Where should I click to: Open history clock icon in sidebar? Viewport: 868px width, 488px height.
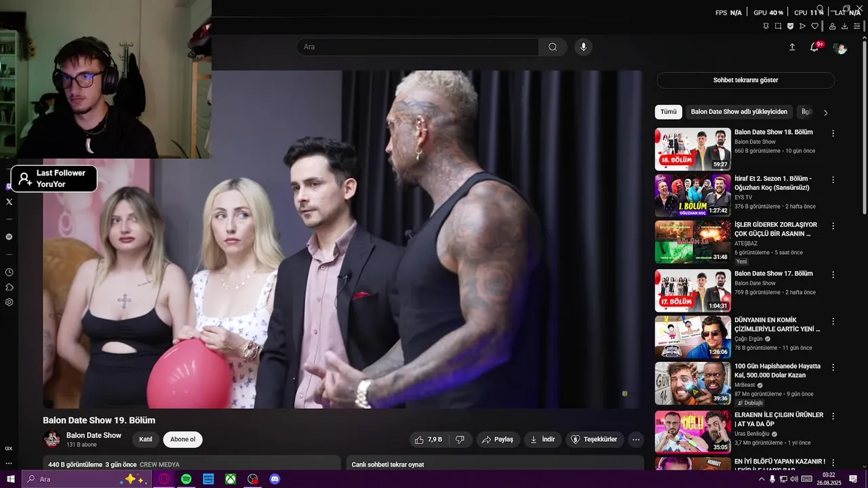click(9, 272)
